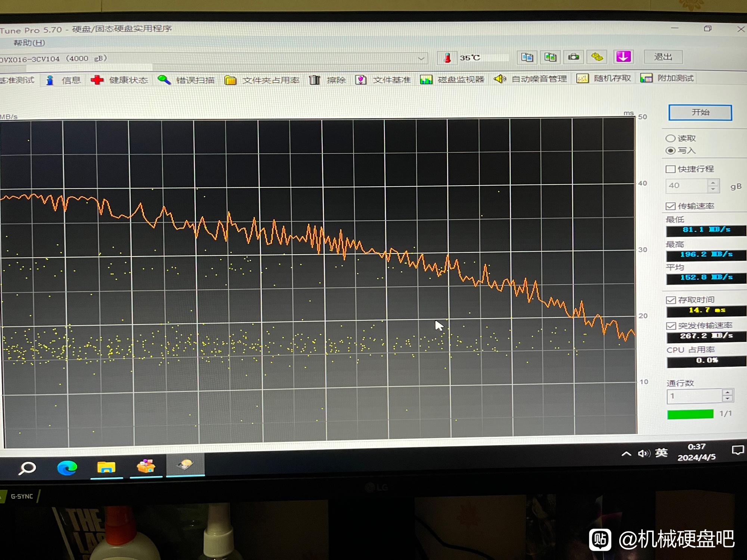Click the 通行数 input field

click(695, 396)
